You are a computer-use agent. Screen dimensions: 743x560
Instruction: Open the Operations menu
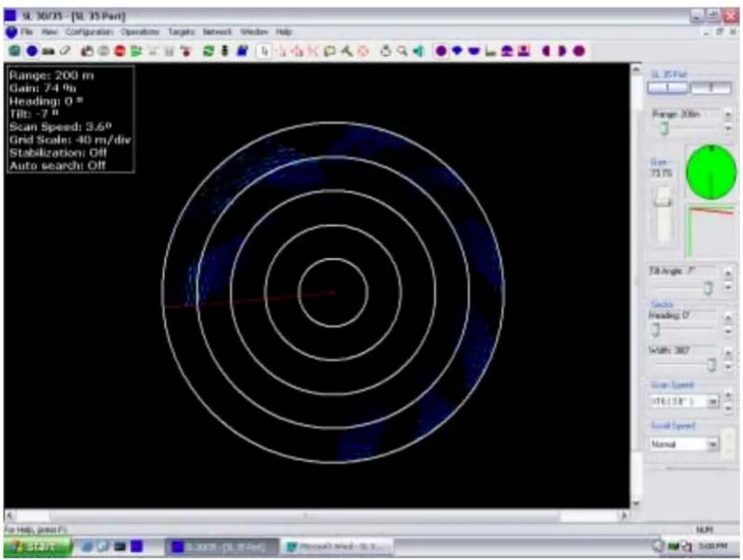click(x=140, y=31)
